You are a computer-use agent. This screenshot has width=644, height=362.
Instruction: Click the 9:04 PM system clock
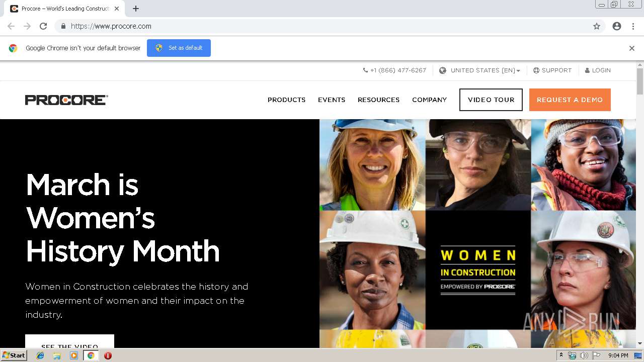pos(618,355)
